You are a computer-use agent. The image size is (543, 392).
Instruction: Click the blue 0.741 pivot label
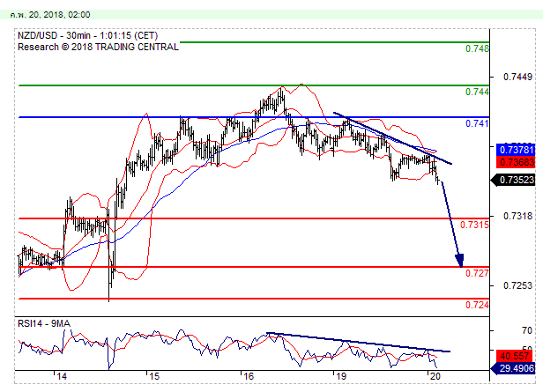(477, 123)
